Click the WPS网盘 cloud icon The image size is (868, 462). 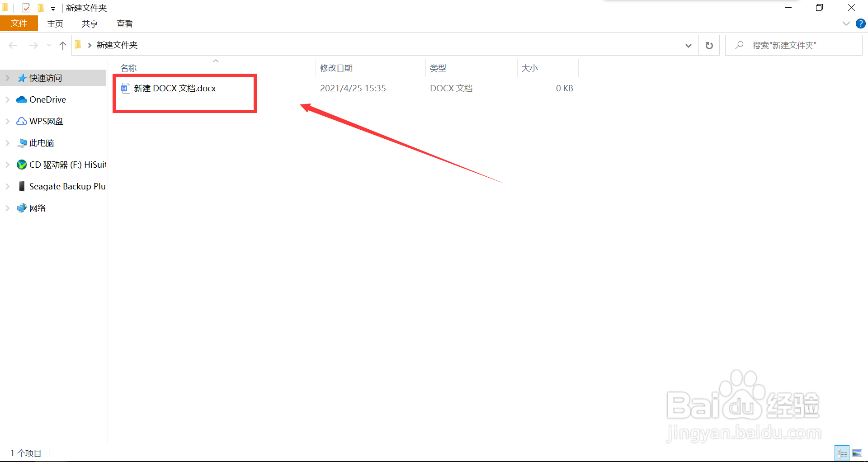22,121
